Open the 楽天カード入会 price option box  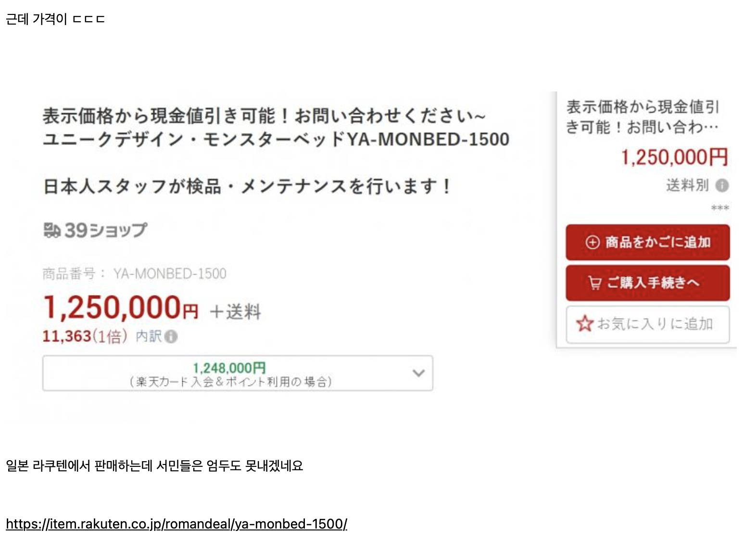pyautogui.click(x=230, y=374)
